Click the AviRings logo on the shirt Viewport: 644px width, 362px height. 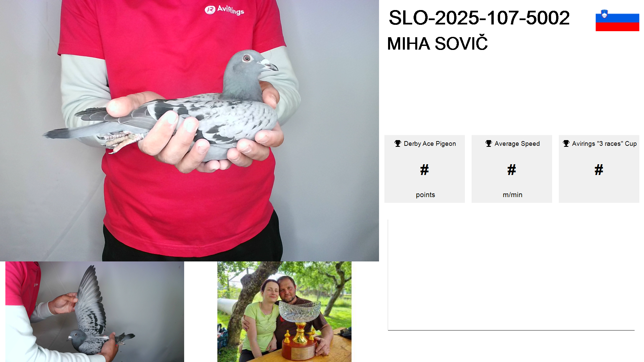(x=224, y=10)
